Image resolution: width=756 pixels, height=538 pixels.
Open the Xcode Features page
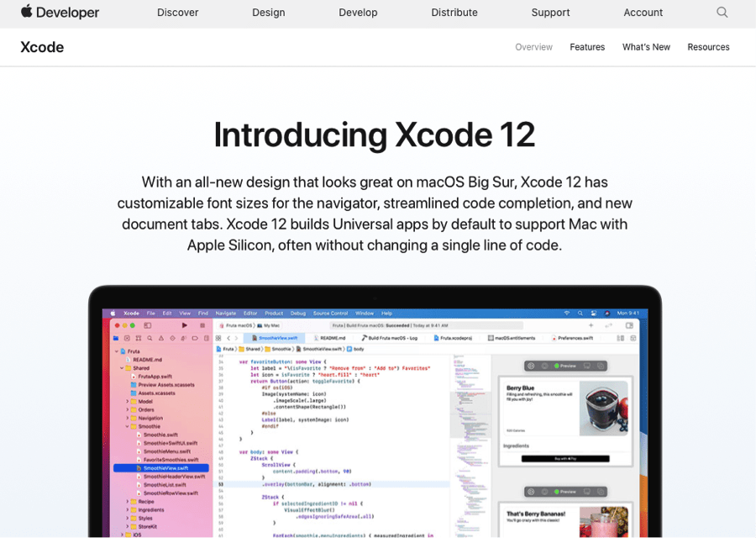coord(587,47)
